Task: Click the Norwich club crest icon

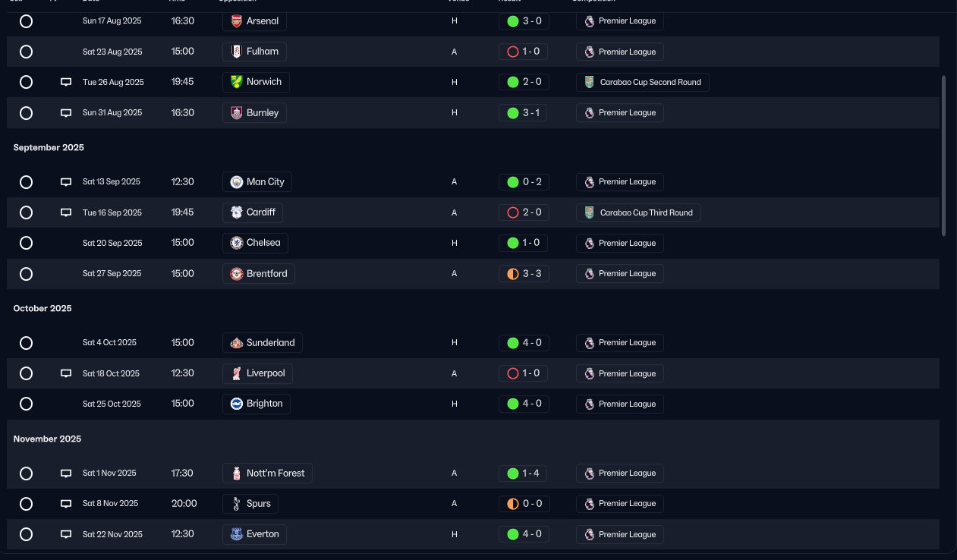Action: tap(237, 82)
